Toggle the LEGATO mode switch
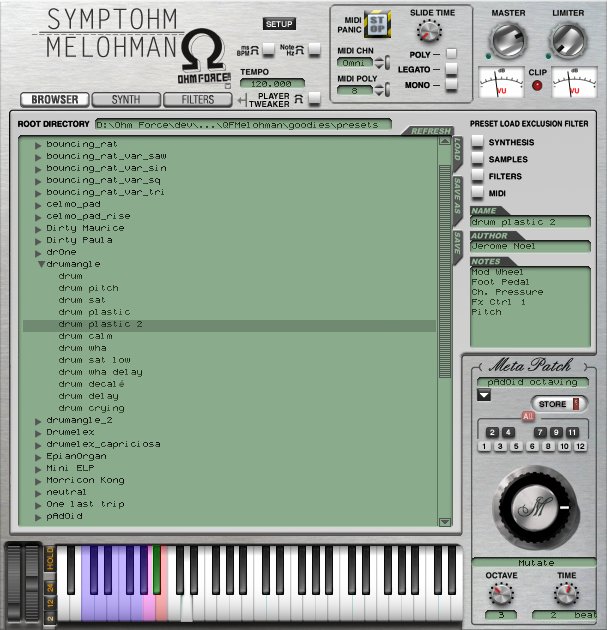The width and height of the screenshot is (607, 630). click(x=452, y=69)
